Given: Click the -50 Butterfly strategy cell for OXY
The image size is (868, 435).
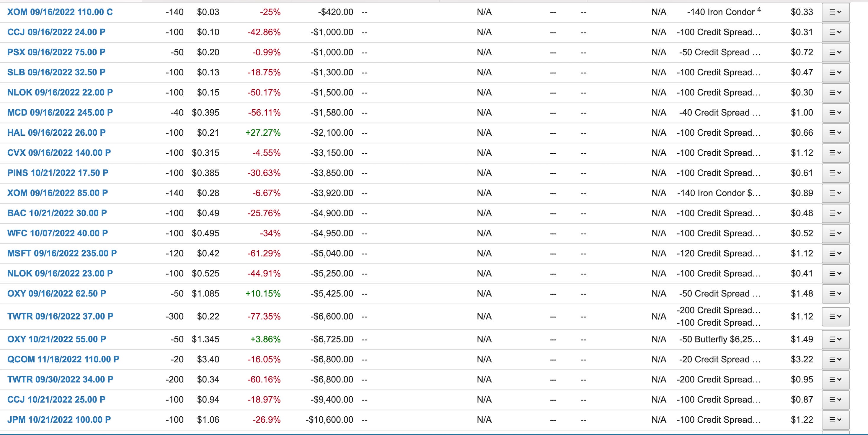Looking at the screenshot, I should [x=719, y=339].
